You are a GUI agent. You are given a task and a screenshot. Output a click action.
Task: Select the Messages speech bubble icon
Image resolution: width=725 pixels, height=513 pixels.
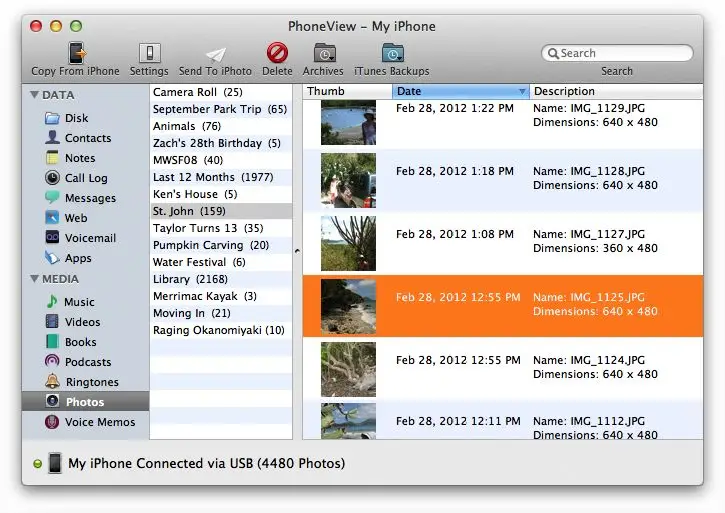[x=52, y=197]
